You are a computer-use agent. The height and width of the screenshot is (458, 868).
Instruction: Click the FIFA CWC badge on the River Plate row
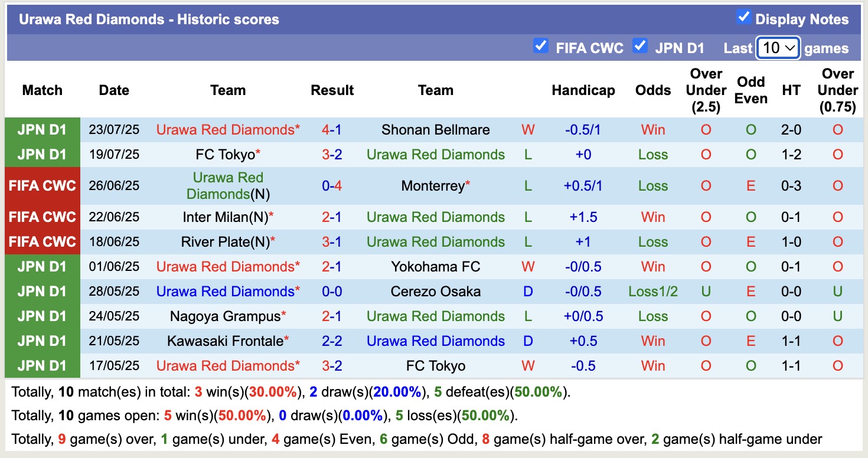pyautogui.click(x=42, y=241)
